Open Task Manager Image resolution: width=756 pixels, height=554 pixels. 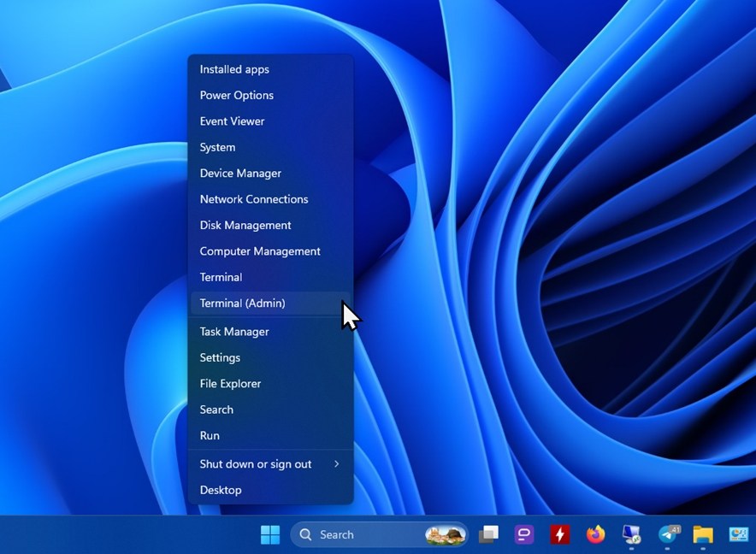(x=270, y=332)
